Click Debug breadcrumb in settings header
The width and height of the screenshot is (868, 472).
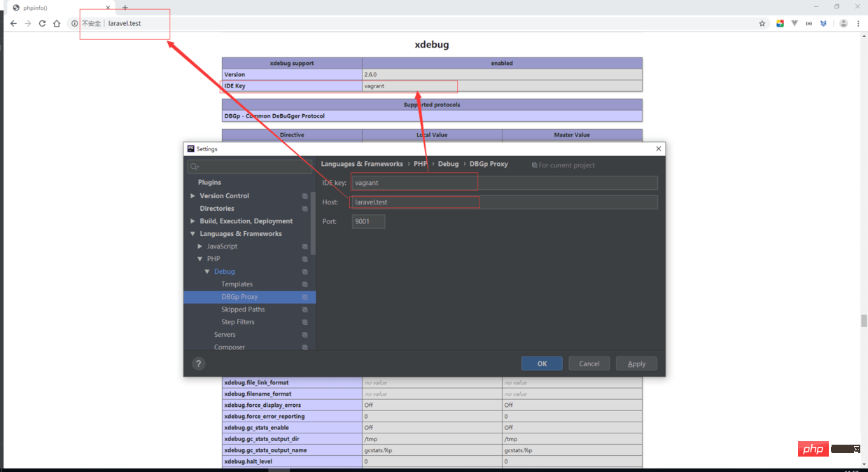tap(448, 164)
